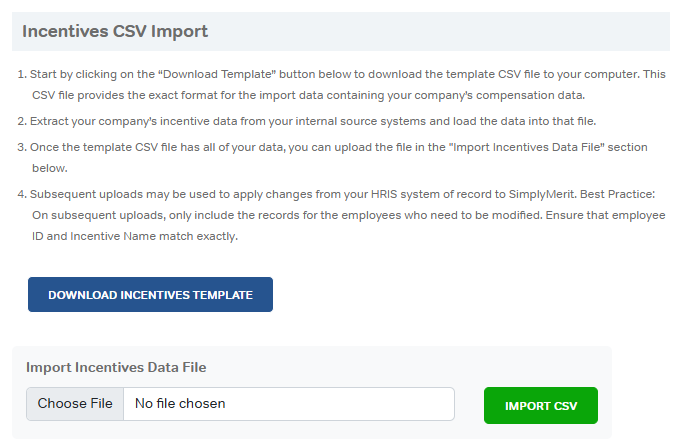Select the "Import Incentives Data File" section label
This screenshot has width=676, height=446.
(116, 367)
